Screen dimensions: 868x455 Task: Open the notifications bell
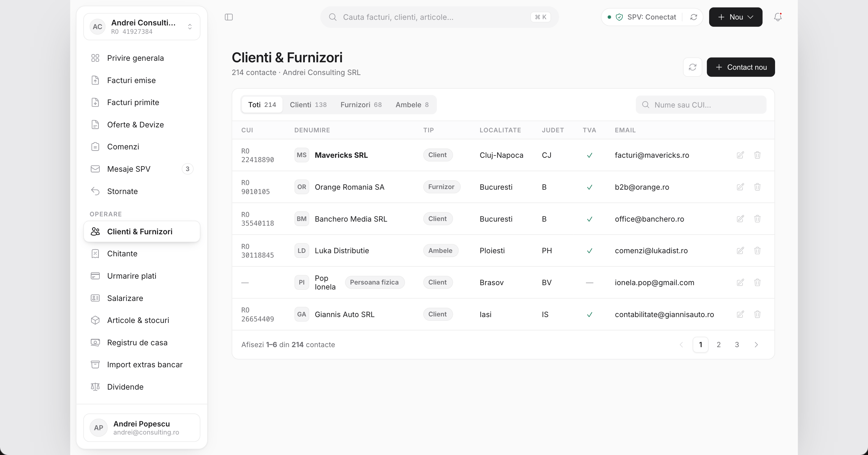pos(778,17)
